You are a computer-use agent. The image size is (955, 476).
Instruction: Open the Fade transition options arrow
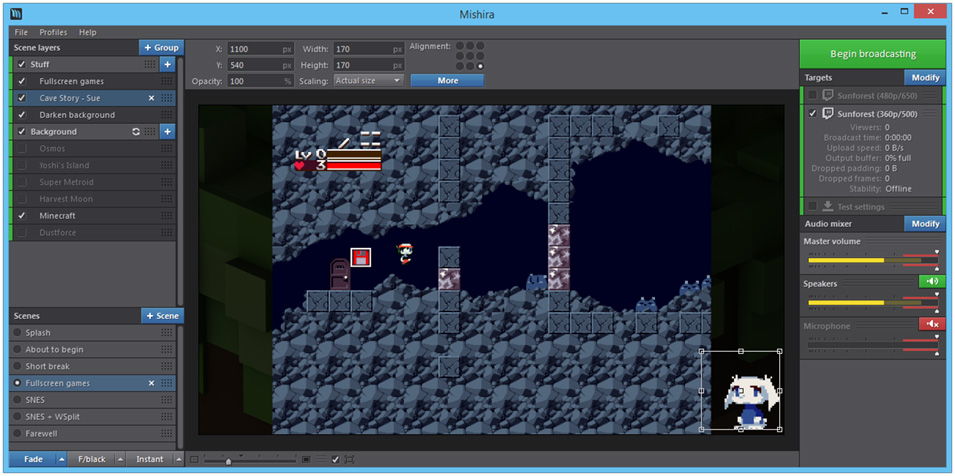tap(62, 460)
